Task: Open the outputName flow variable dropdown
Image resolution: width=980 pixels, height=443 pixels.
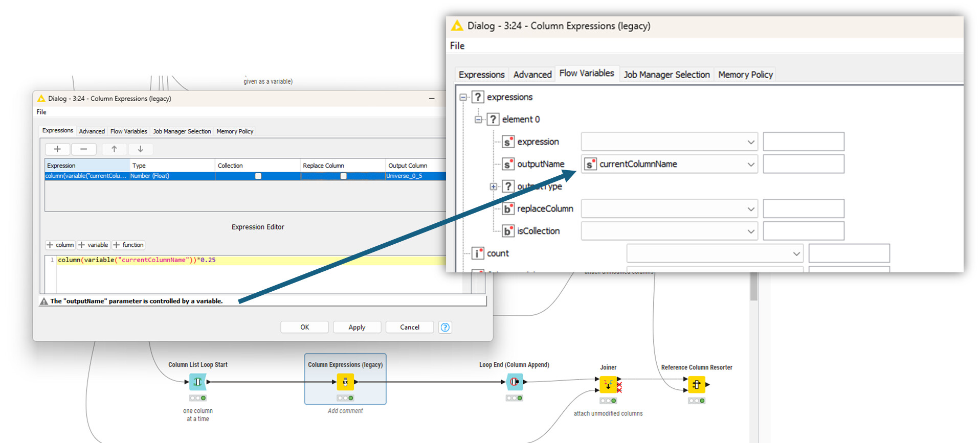Action: point(750,165)
